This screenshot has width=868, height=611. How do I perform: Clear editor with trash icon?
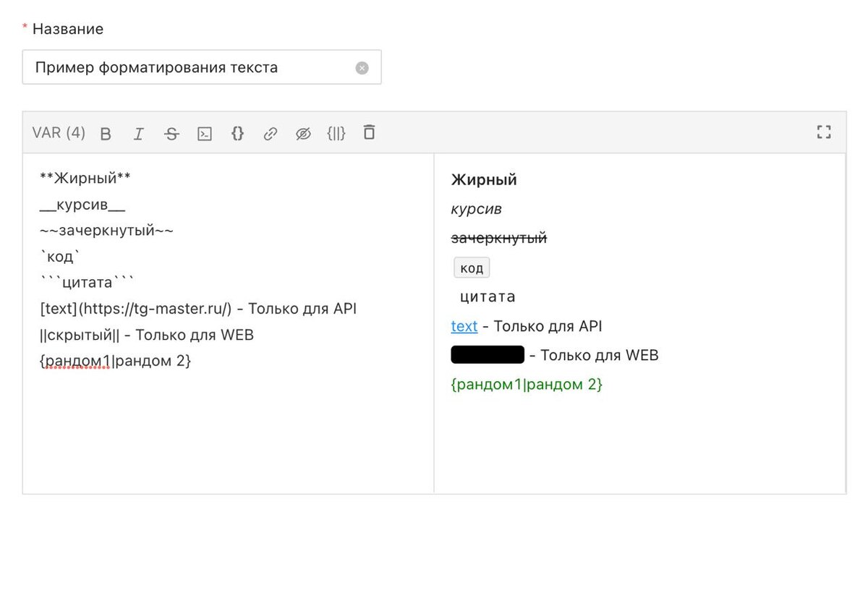[369, 132]
